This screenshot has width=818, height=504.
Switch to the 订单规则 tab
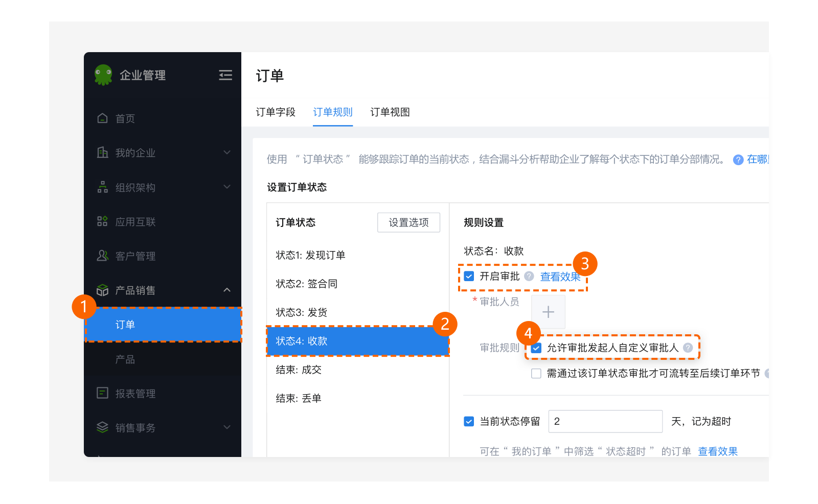tap(333, 112)
